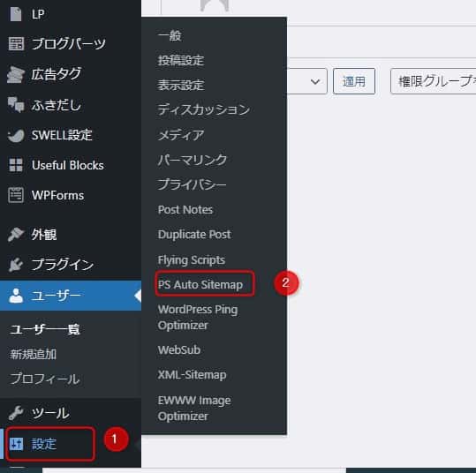The width and height of the screenshot is (476, 473).
Task: Open Duplicate Post settings
Action: 194,235
